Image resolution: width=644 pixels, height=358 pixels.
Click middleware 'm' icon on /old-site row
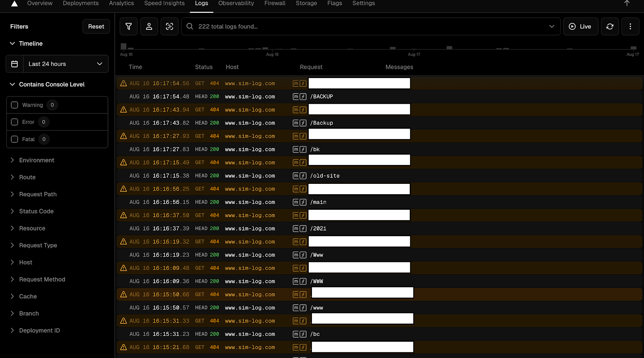[296, 176]
